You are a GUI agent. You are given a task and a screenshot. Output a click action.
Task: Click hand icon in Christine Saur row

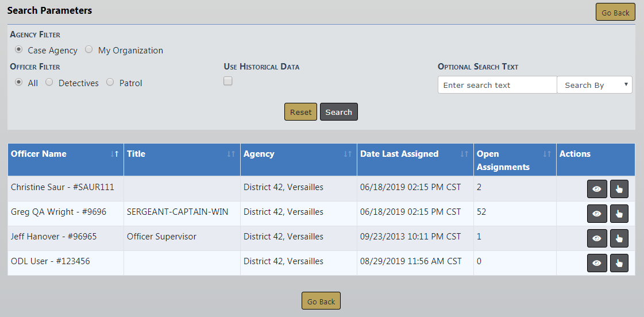[619, 189]
